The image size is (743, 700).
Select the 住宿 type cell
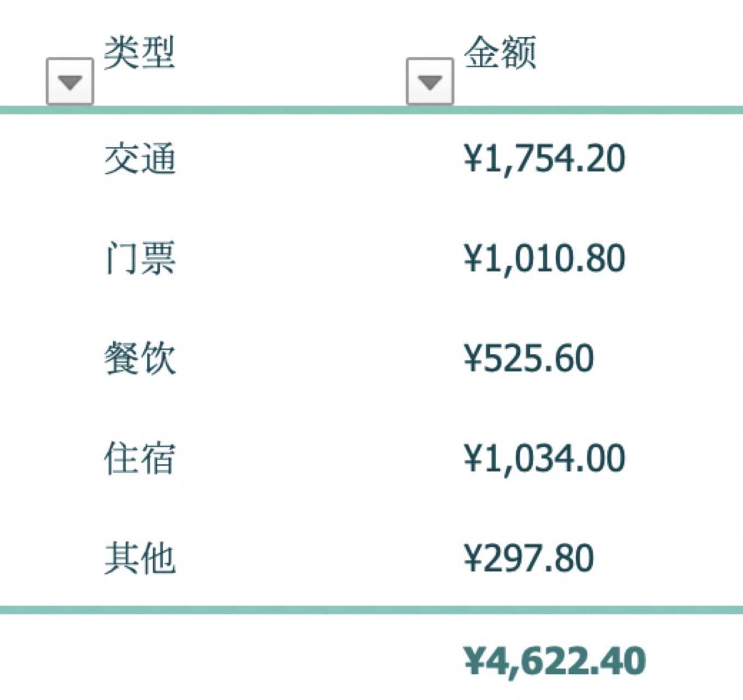pyautogui.click(x=140, y=458)
